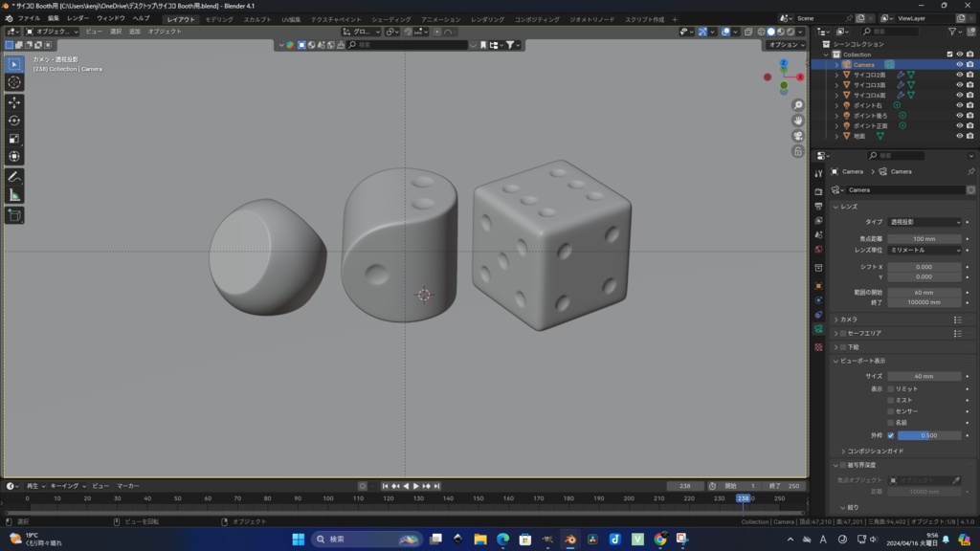Select the Scale tool
Screen dimensions: 980x551
pyautogui.click(x=13, y=137)
